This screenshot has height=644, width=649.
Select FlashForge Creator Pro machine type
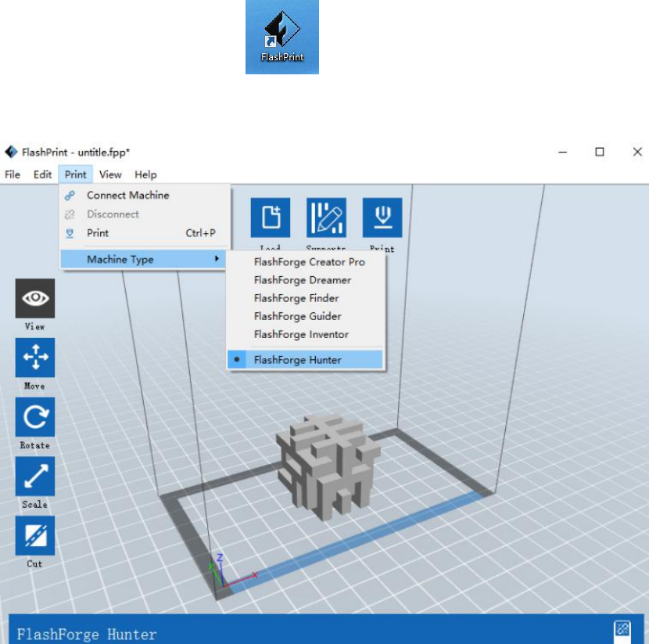tap(306, 261)
